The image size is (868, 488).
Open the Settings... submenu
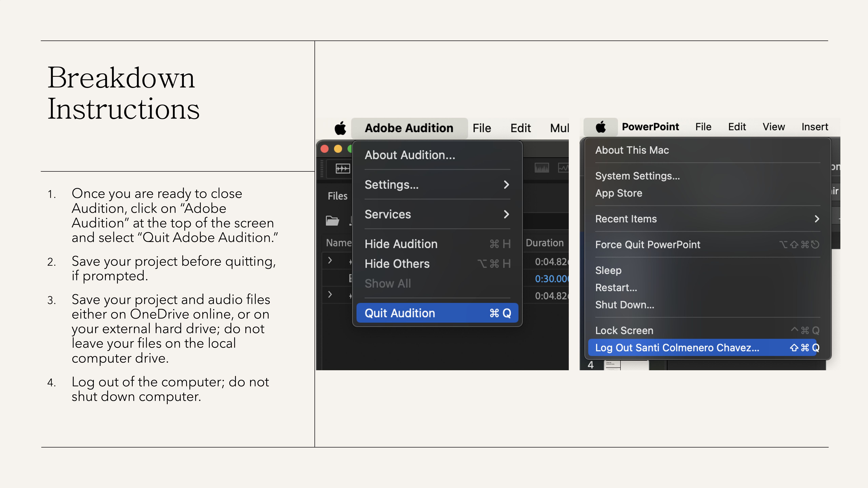click(437, 185)
